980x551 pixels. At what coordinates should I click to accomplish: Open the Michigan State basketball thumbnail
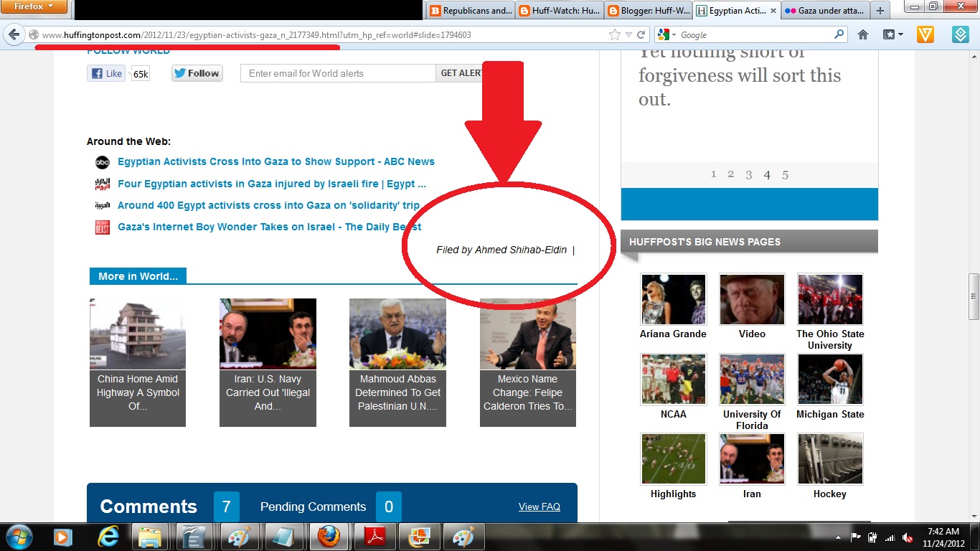tap(830, 380)
